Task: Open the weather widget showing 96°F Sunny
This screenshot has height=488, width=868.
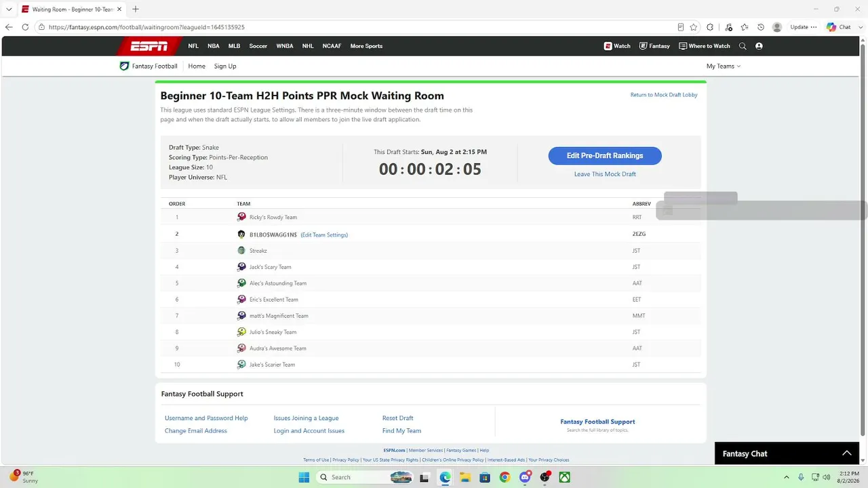Action: pos(24,477)
